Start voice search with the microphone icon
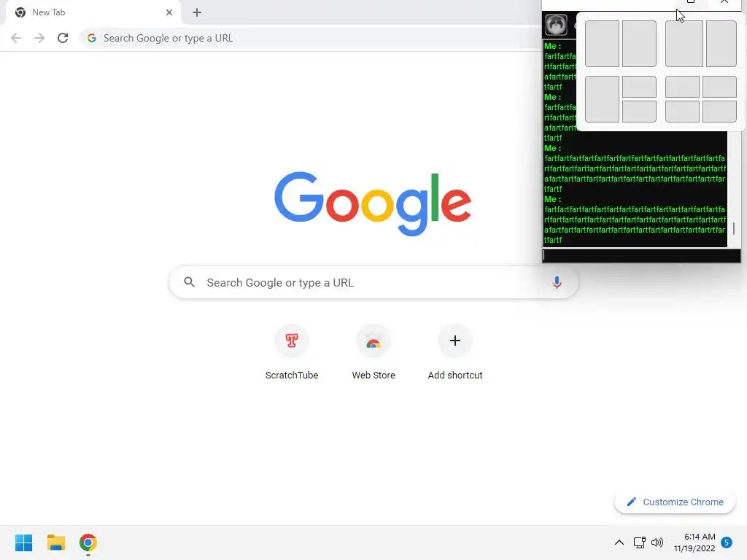Image resolution: width=747 pixels, height=560 pixels. [557, 282]
